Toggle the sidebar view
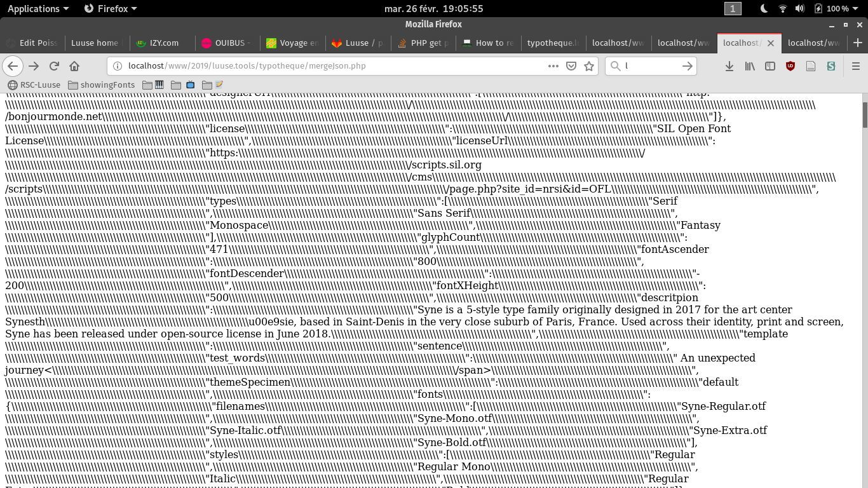 coord(770,66)
